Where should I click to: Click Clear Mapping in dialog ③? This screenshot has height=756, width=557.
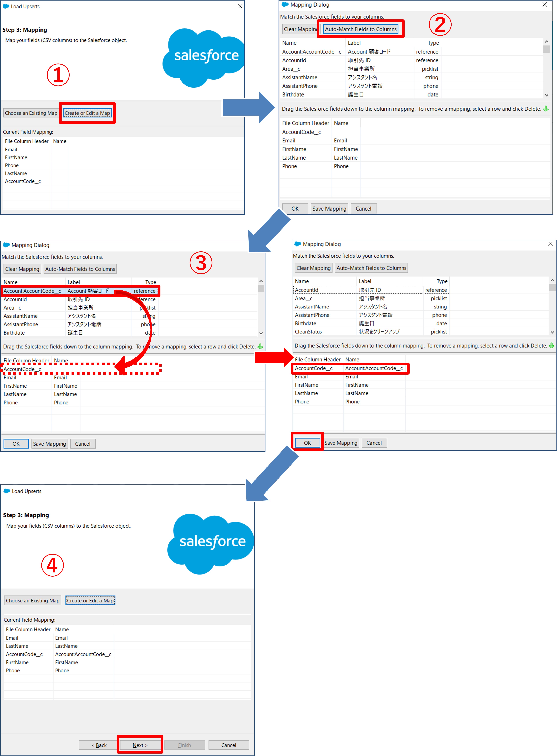(22, 269)
